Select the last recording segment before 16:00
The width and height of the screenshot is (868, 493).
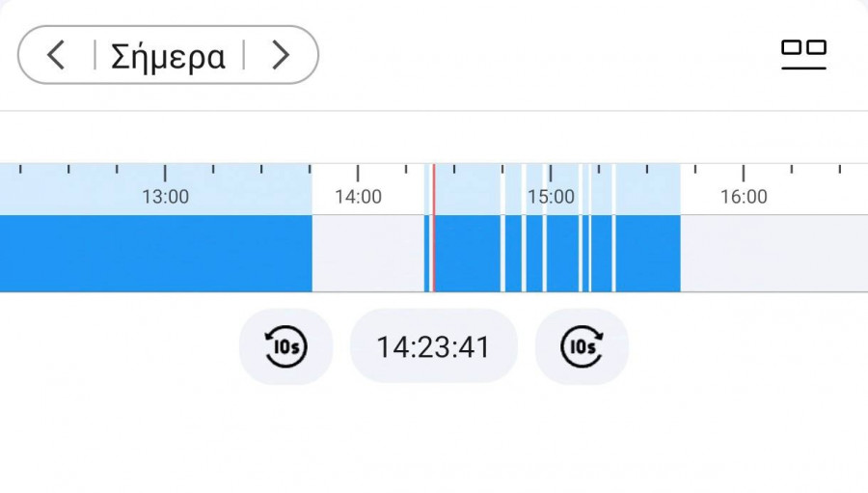[x=648, y=253]
